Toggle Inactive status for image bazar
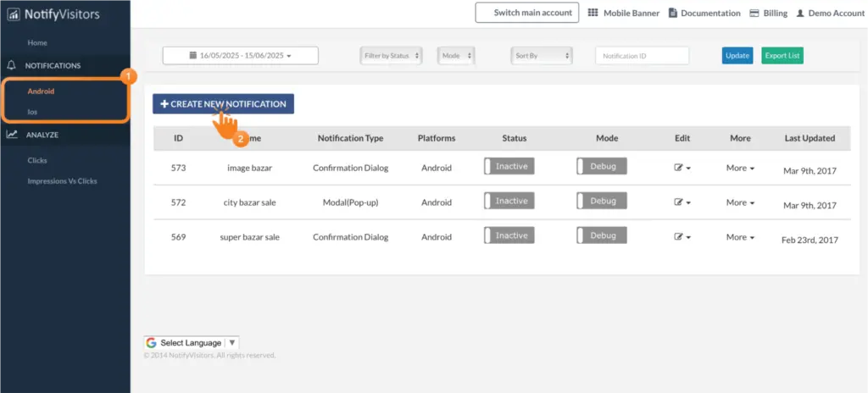 [509, 167]
